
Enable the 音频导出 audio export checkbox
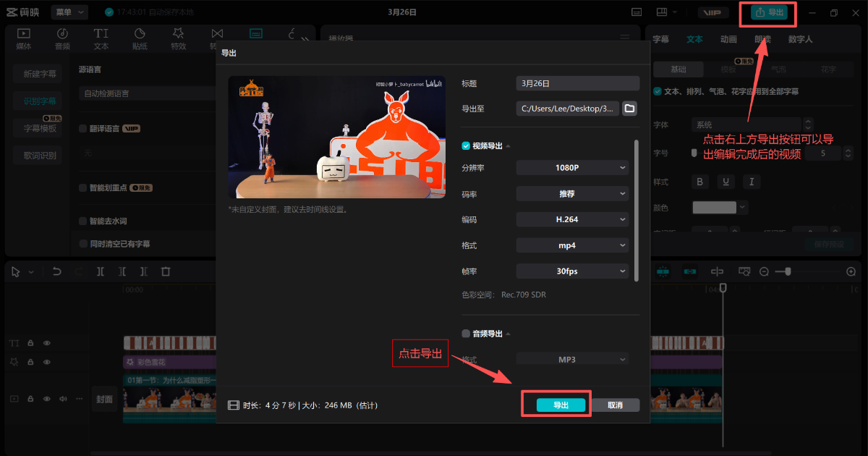[467, 334]
